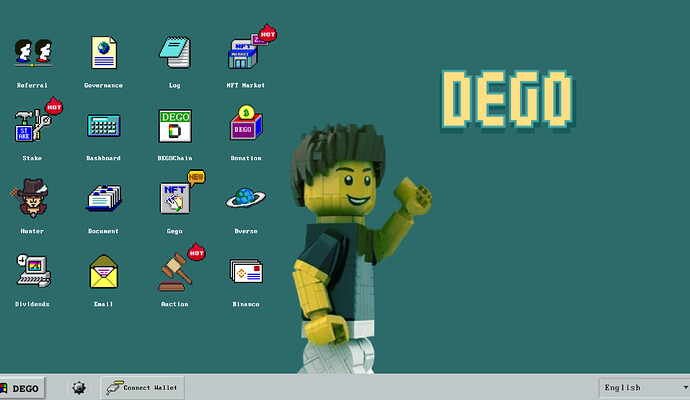The image size is (690, 400).
Task: Open the Stake icon
Action: [x=31, y=126]
